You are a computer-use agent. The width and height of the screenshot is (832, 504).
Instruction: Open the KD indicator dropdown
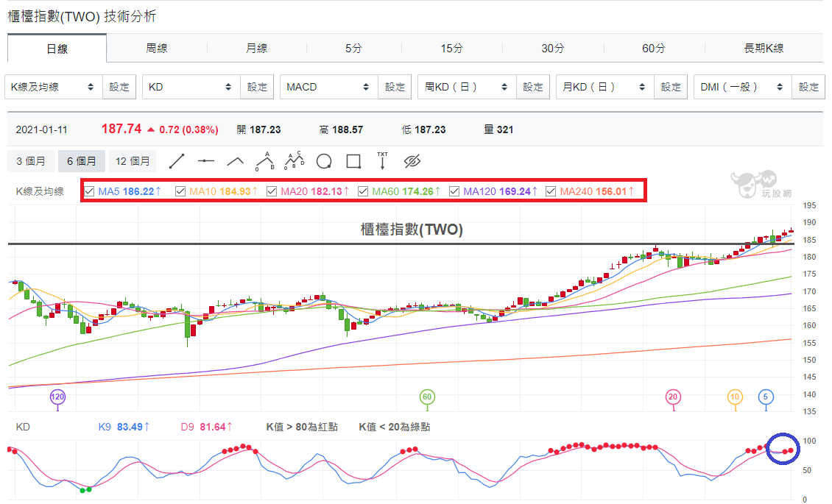191,87
